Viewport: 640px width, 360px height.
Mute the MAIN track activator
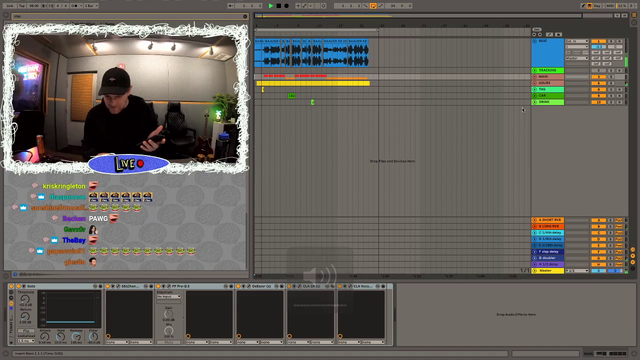pyautogui.click(x=598, y=77)
